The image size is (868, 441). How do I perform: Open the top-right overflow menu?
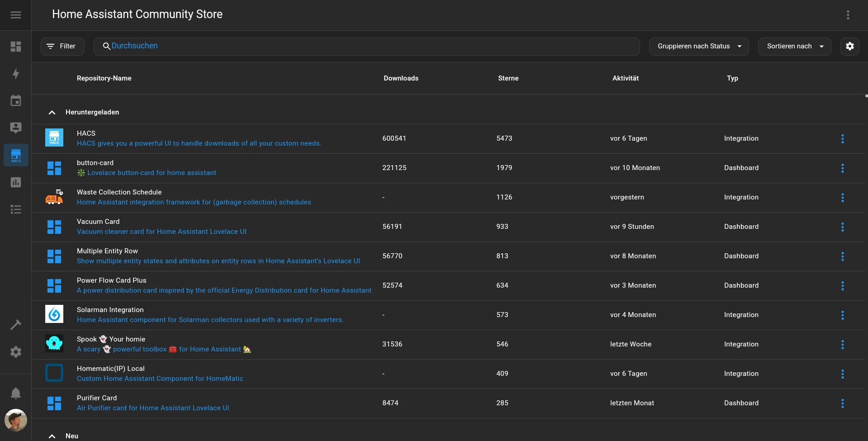click(x=848, y=15)
